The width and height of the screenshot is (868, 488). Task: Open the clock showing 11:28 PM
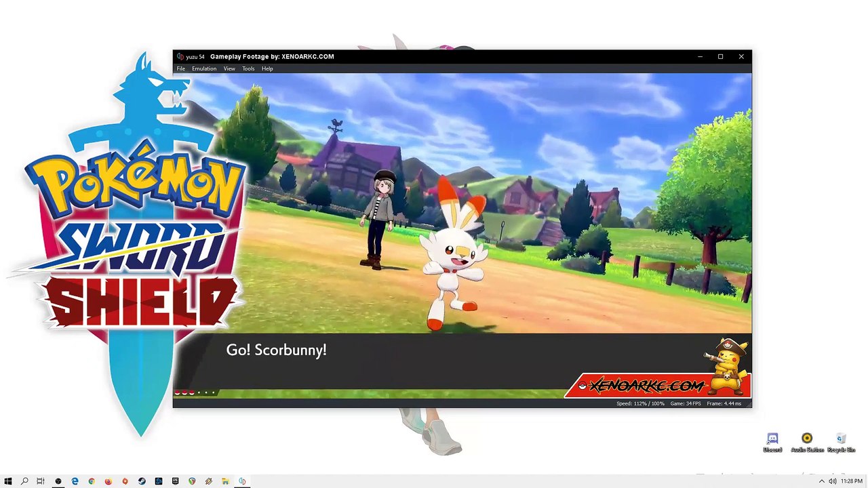click(852, 481)
